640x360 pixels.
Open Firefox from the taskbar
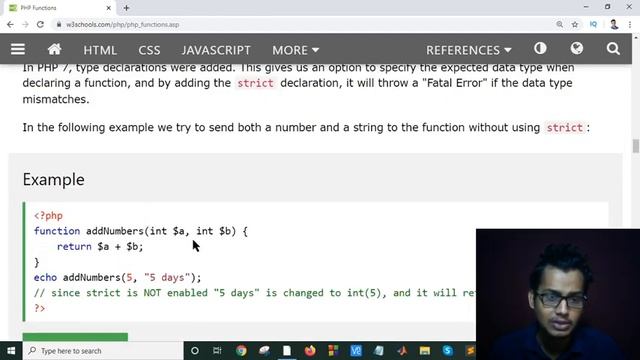click(310, 351)
